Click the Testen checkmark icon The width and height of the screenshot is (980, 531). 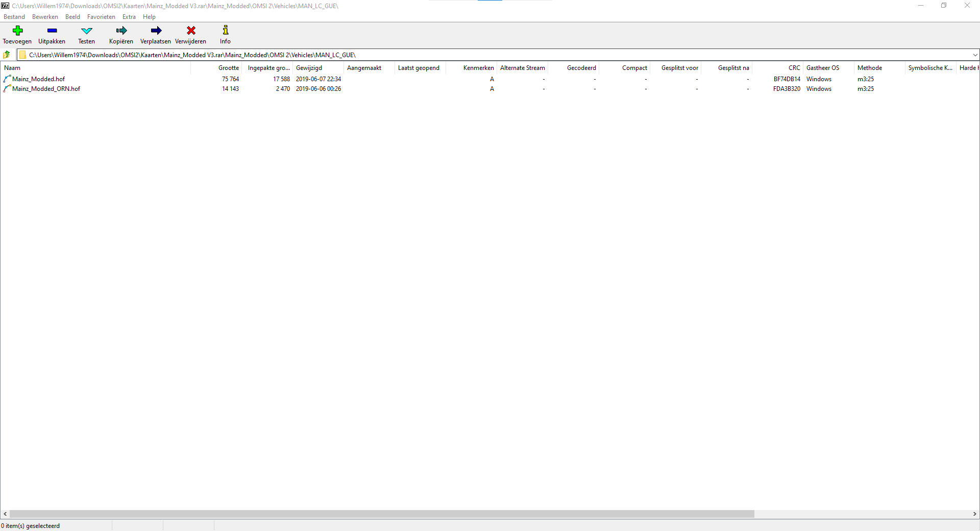[x=86, y=31]
